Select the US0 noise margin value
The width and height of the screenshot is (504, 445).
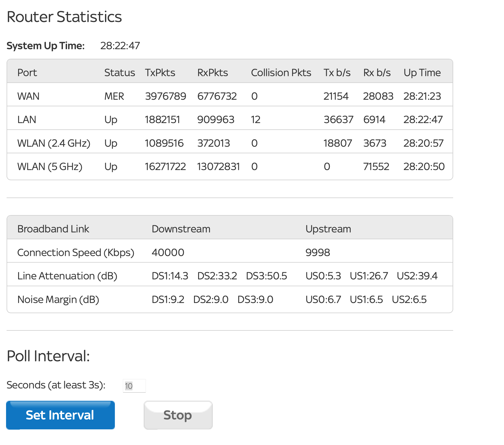(323, 299)
